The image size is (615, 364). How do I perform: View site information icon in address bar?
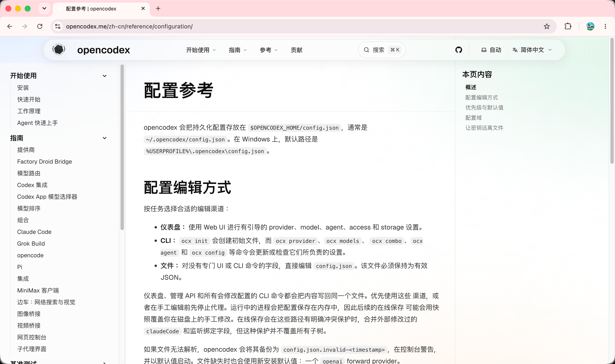click(58, 26)
